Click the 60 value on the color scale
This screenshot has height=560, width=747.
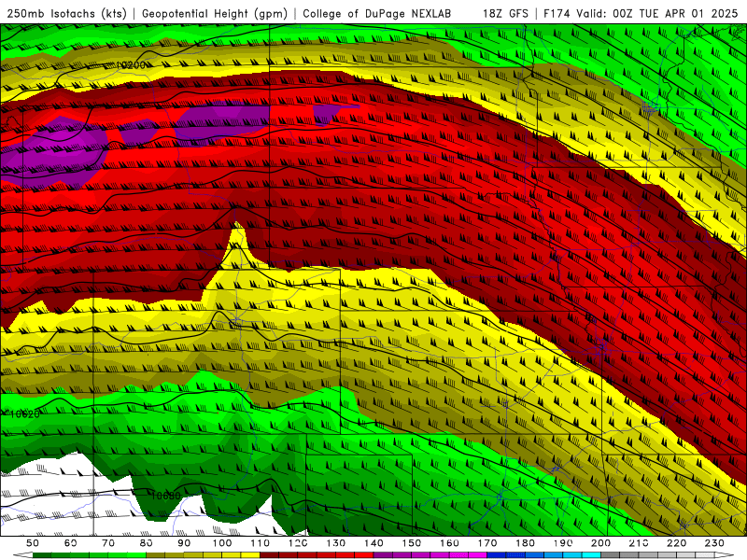(x=71, y=543)
